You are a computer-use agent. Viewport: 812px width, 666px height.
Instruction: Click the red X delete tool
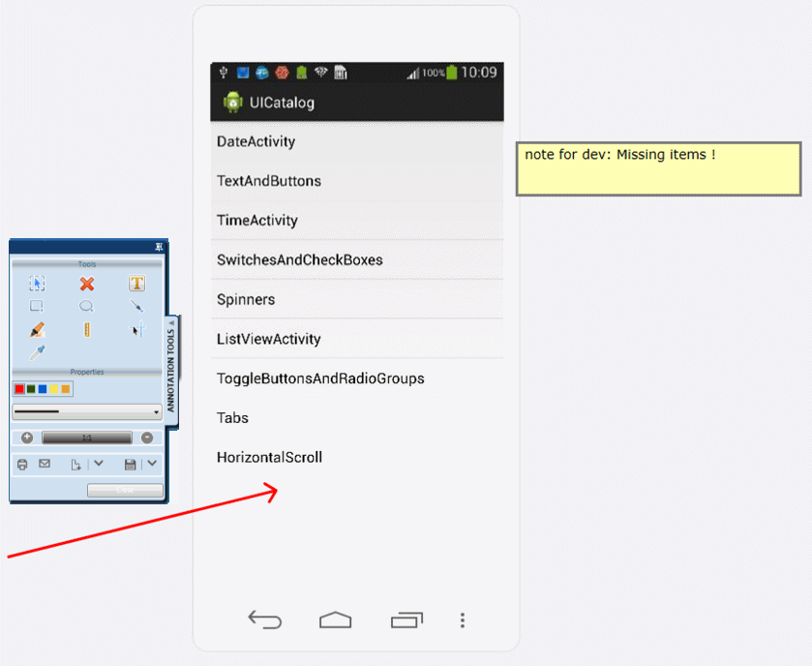(x=87, y=284)
